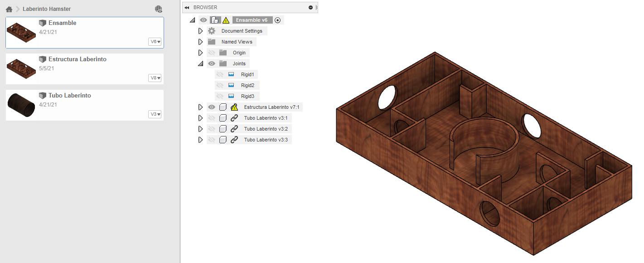Click the Named Views folder icon
Viewport: 644px width, 263px height.
212,42
